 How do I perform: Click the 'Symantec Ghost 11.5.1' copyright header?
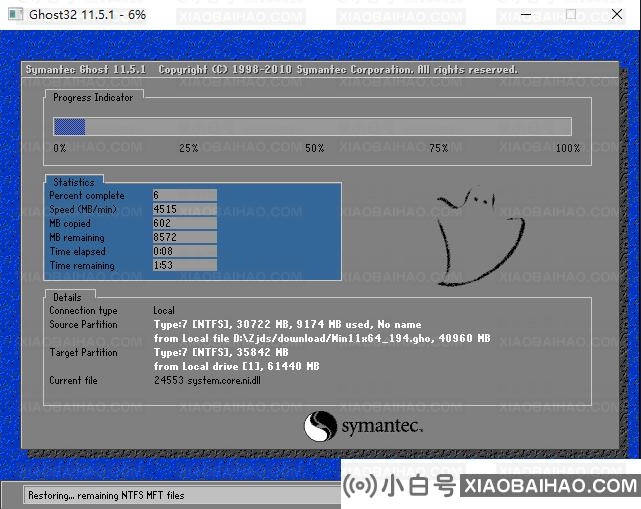pos(272,70)
